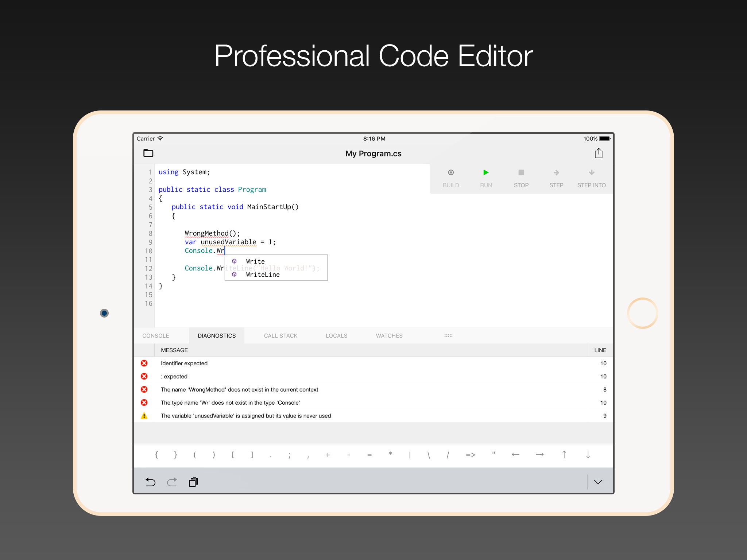Image resolution: width=747 pixels, height=560 pixels.
Task: Redo the last undone edit
Action: (x=172, y=482)
